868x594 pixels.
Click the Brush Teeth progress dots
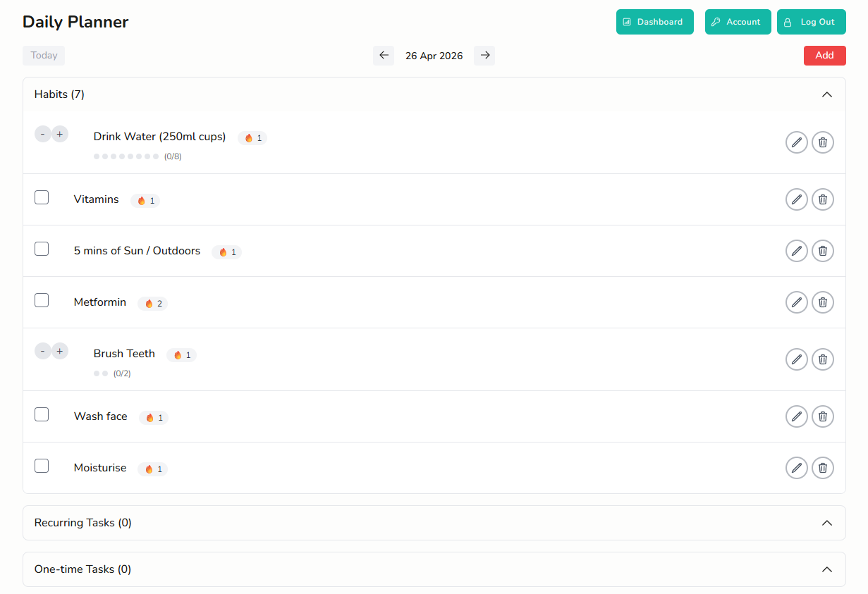(101, 373)
